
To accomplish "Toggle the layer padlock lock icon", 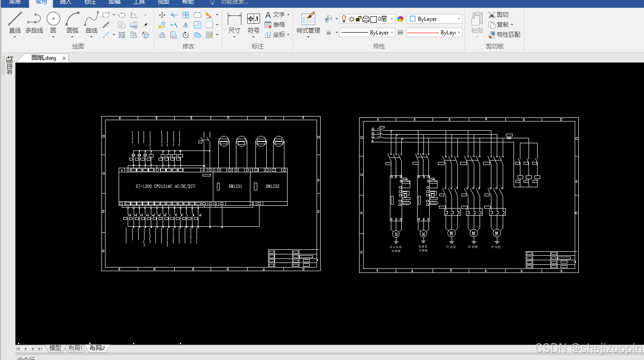I will (x=358, y=19).
